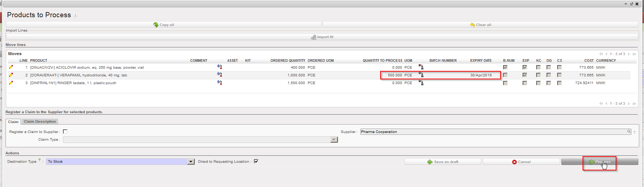Screen dimensions: 644x187
Task: Uncheck Direct to Requesting Location checkbox
Action: [256, 161]
